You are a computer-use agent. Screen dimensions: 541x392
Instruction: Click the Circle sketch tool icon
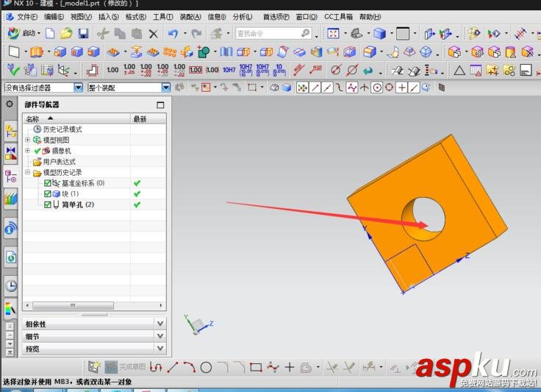[x=206, y=368]
